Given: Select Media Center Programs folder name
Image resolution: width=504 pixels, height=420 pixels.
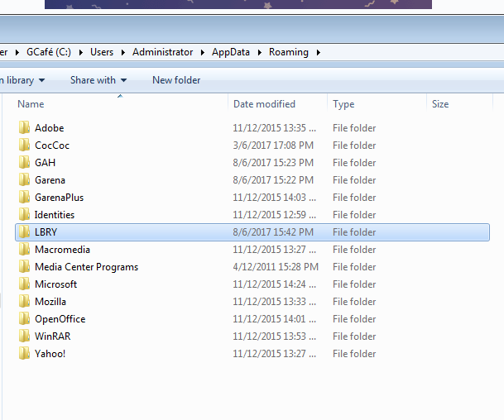Looking at the screenshot, I should (86, 266).
